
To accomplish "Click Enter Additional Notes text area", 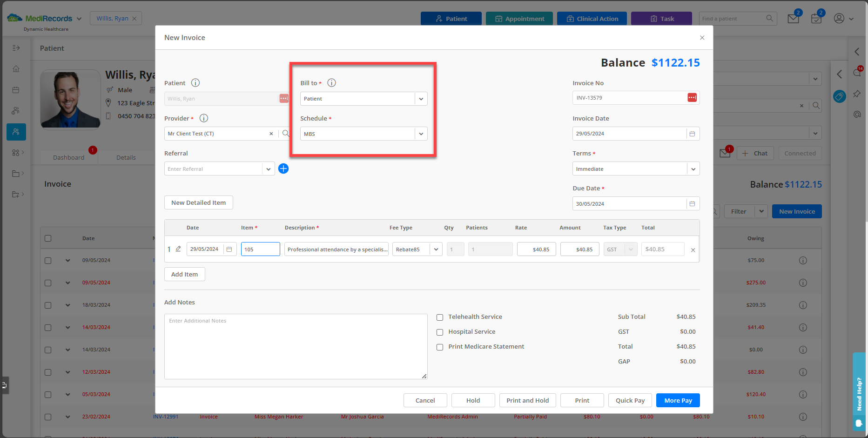I will pyautogui.click(x=296, y=346).
